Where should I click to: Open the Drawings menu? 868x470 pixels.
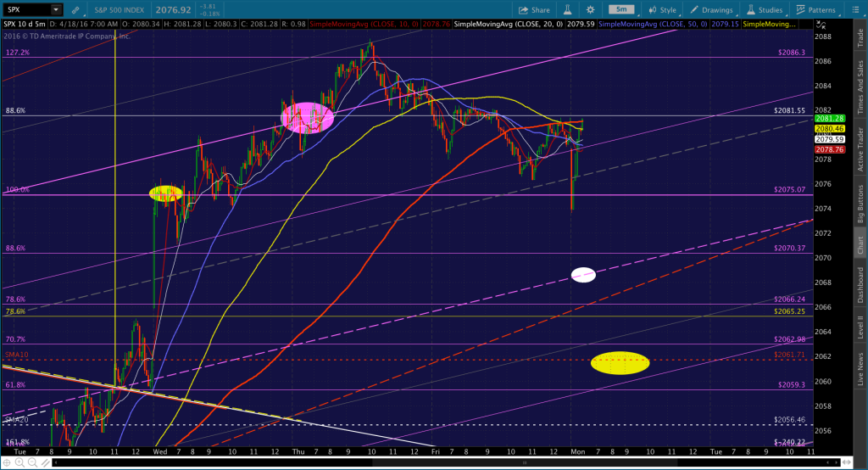pos(711,10)
